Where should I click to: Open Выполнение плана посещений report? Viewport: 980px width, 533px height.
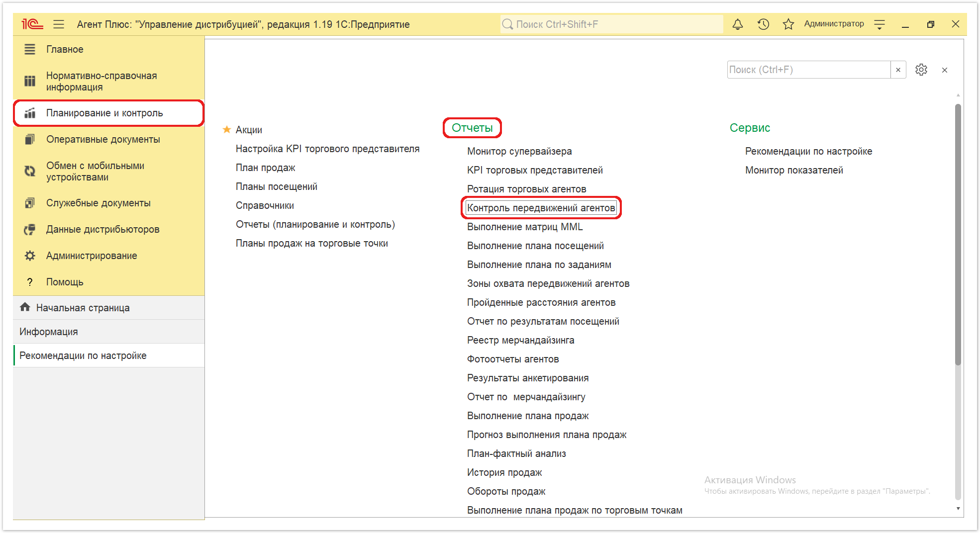tap(535, 246)
